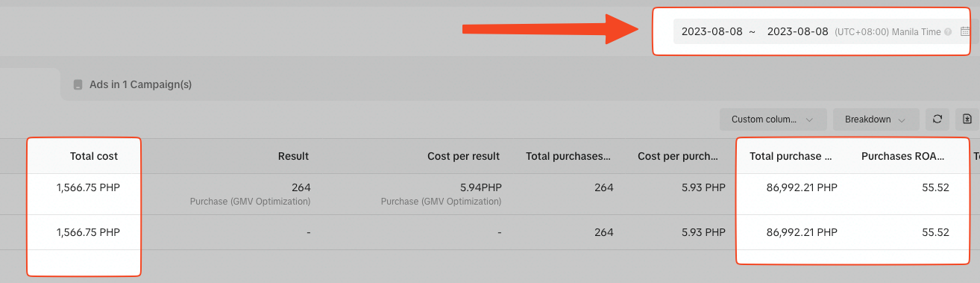Sort by Total cost column header

(x=94, y=156)
